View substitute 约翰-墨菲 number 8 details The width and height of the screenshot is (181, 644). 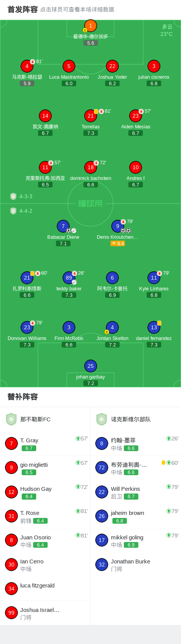[x=136, y=443]
